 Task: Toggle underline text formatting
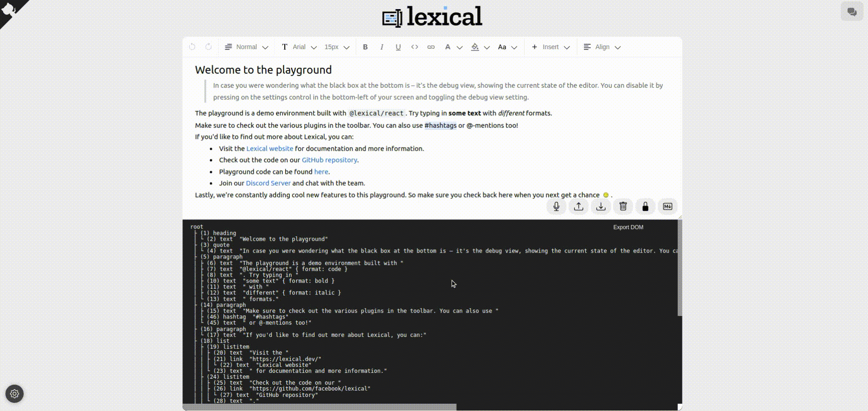click(x=398, y=47)
